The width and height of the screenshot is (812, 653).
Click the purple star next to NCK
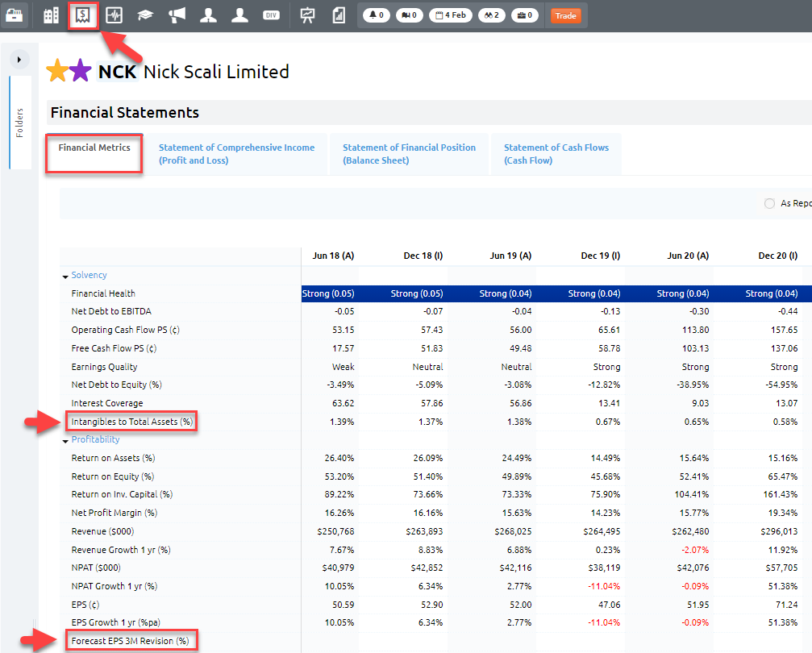(x=81, y=70)
